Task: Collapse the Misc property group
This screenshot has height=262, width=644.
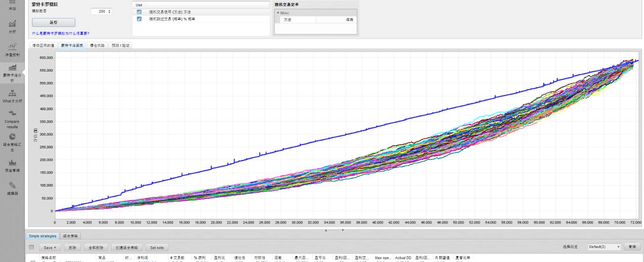Action: (x=278, y=13)
